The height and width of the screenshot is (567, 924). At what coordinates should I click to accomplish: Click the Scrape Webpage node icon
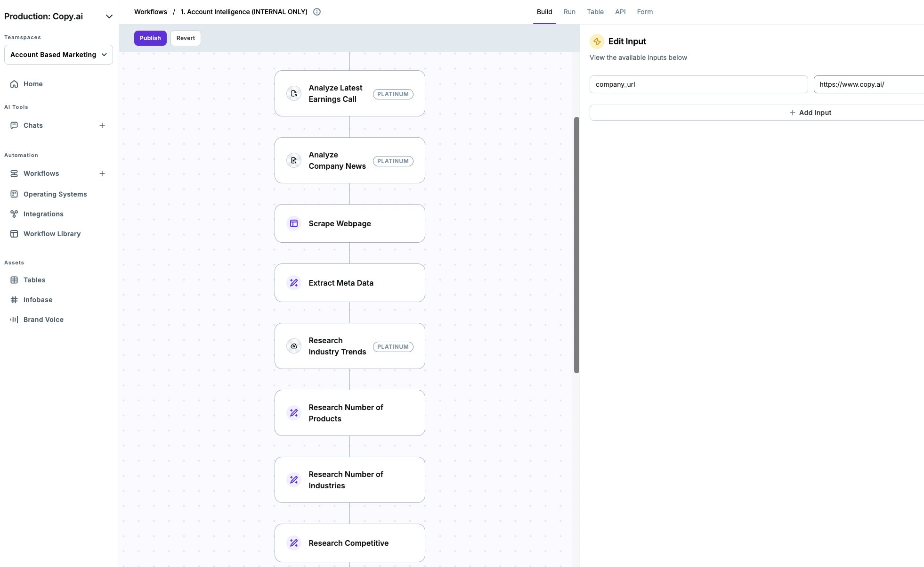(x=294, y=223)
